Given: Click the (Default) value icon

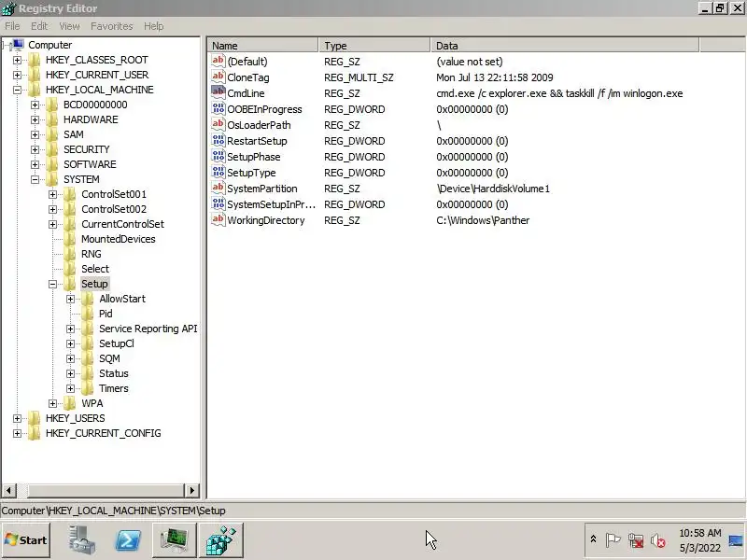Looking at the screenshot, I should (218, 61).
